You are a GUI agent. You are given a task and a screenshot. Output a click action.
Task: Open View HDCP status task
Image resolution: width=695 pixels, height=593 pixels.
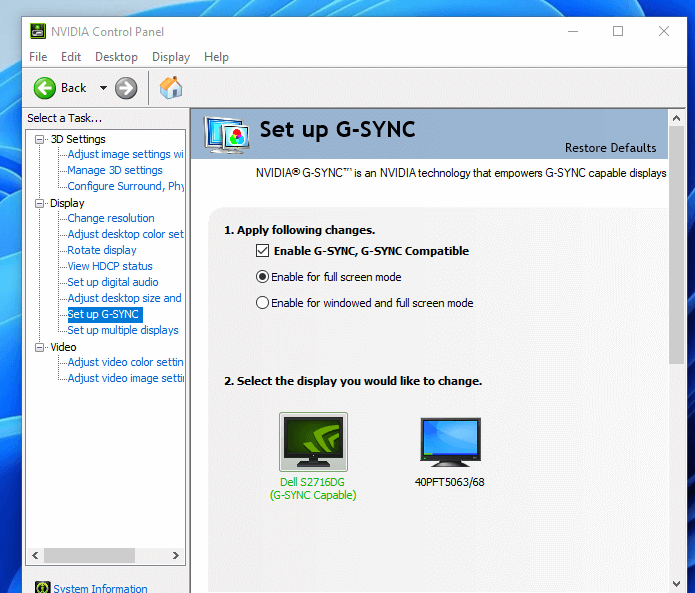(110, 266)
